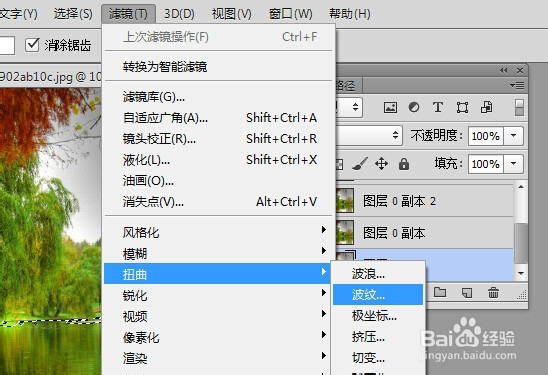The width and height of the screenshot is (548, 375).
Task: Choose 波浪... distortion filter
Action: [378, 274]
